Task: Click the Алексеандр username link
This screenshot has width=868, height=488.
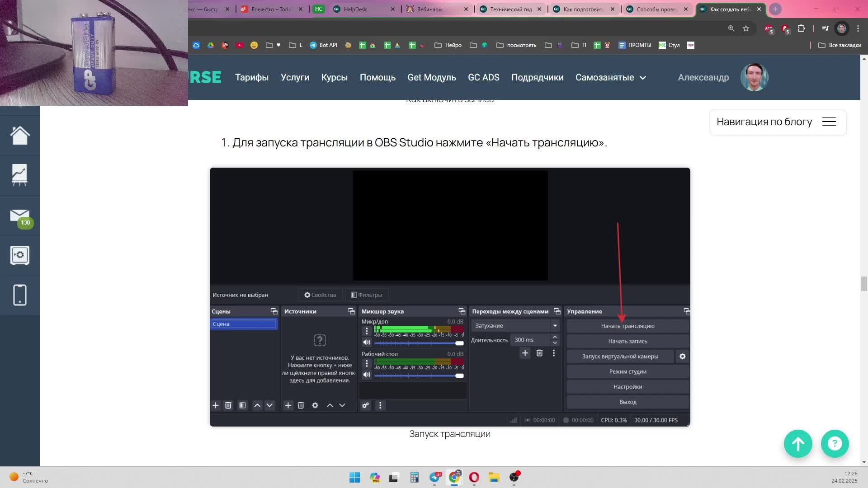Action: pos(703,77)
